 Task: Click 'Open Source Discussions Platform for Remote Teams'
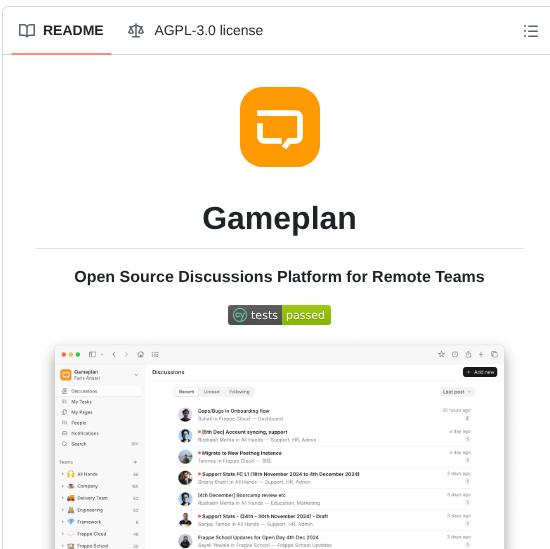coord(279,277)
